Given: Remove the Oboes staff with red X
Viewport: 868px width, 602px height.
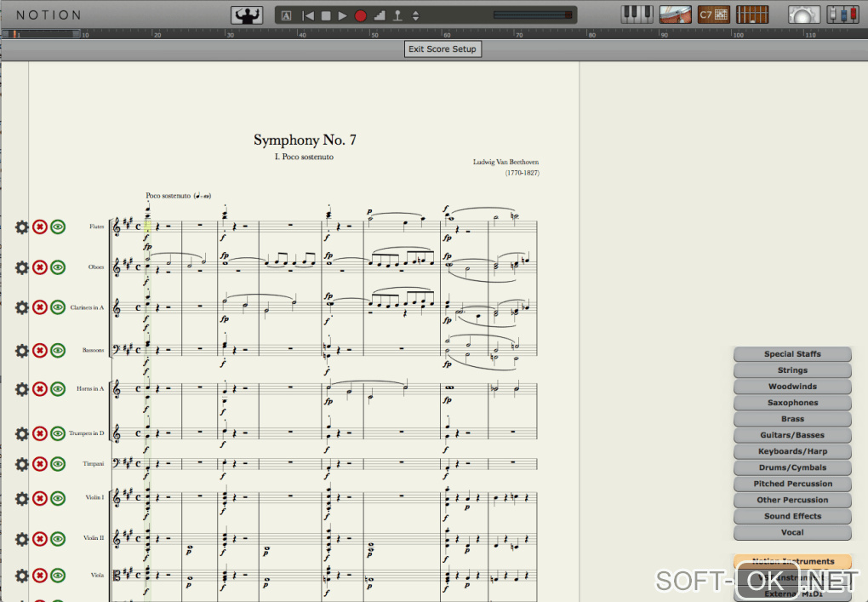Looking at the screenshot, I should [40, 267].
